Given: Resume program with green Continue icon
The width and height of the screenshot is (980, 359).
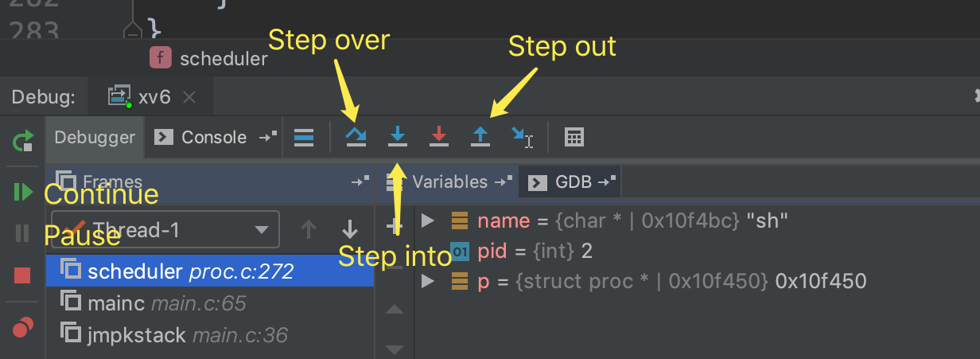Looking at the screenshot, I should (x=22, y=192).
